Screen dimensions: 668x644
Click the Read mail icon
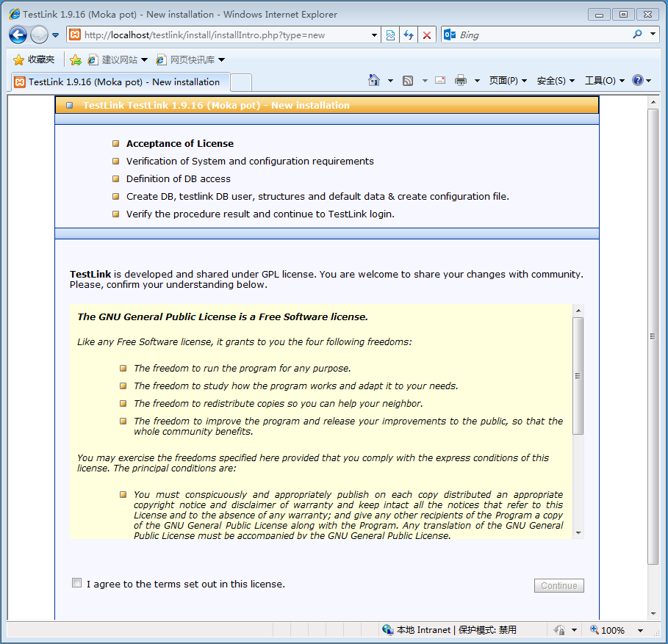coord(440,80)
